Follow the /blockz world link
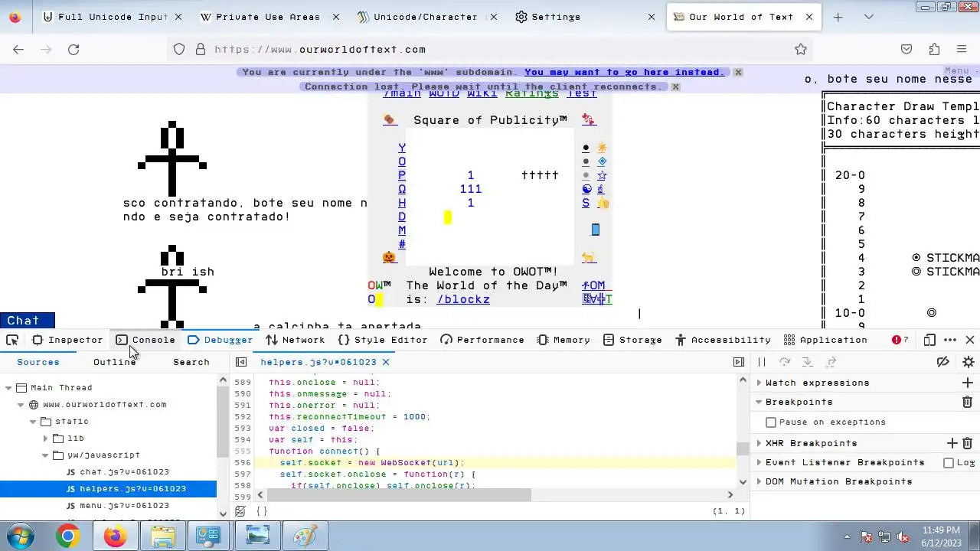Viewport: 980px width, 551px height. pos(463,299)
